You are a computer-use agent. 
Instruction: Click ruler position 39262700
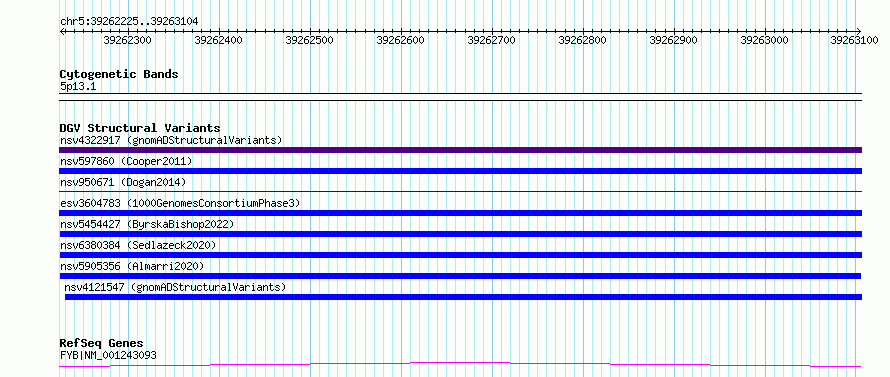492,40
